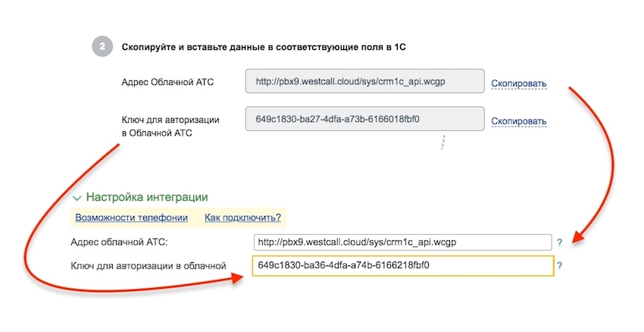Click the 'Ключ для авторизации в облачной' label
The image size is (644, 332).
tap(148, 266)
